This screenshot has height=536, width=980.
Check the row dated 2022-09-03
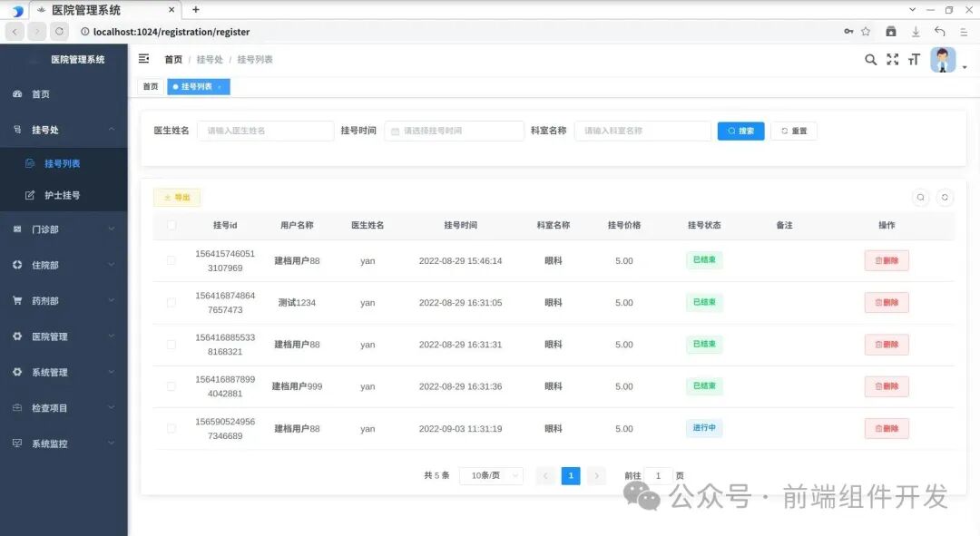pyautogui.click(x=171, y=429)
